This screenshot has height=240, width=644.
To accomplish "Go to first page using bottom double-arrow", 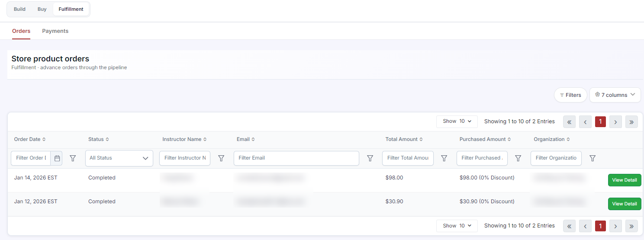I will [x=569, y=226].
